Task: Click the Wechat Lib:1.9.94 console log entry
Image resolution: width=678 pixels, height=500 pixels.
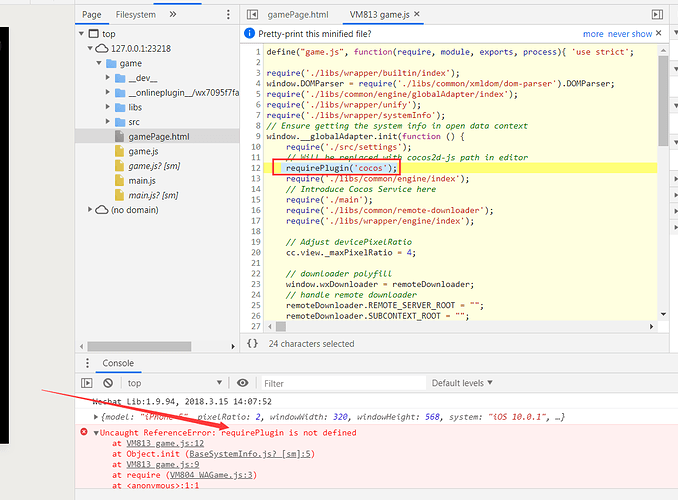Action: pyautogui.click(x=182, y=401)
